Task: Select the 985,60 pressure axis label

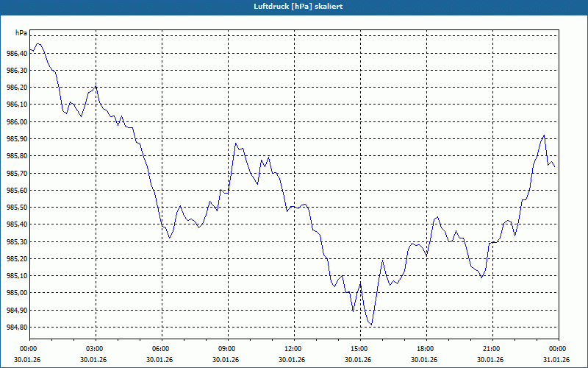Action: (17, 191)
